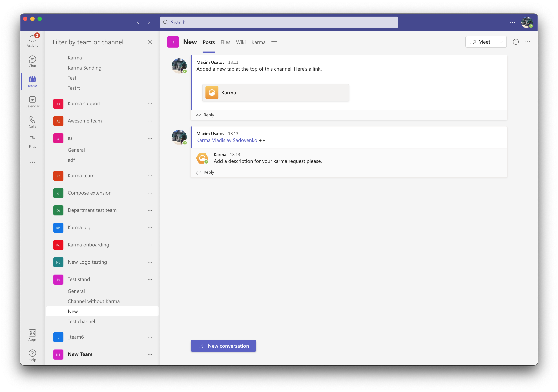Open more options for Karma support team
The image size is (558, 392).
(x=150, y=104)
